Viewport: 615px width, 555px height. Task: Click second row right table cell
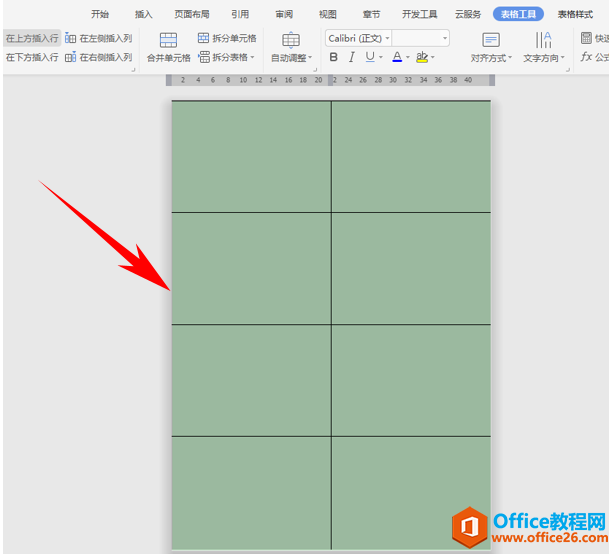point(411,269)
